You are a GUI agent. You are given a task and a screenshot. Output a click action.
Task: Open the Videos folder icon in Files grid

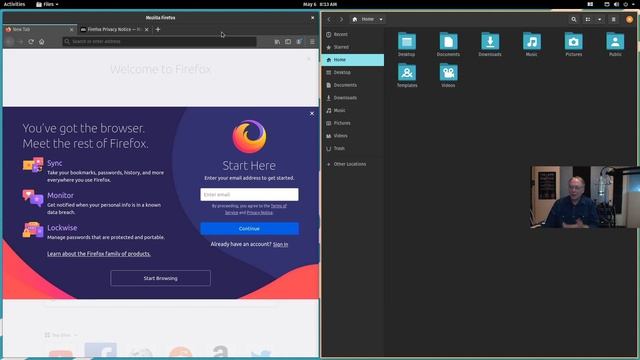pos(448,72)
